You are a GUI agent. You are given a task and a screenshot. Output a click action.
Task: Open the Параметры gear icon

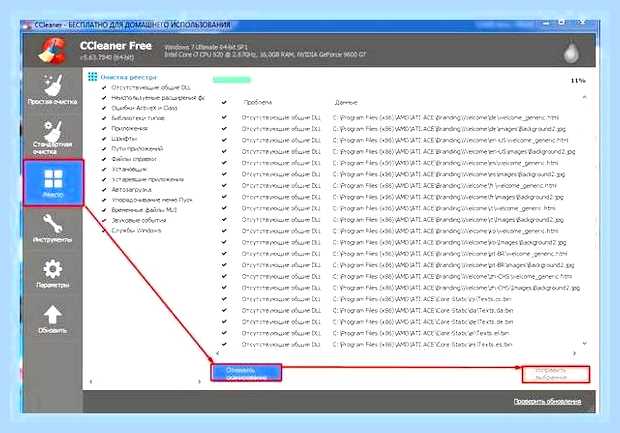click(53, 269)
